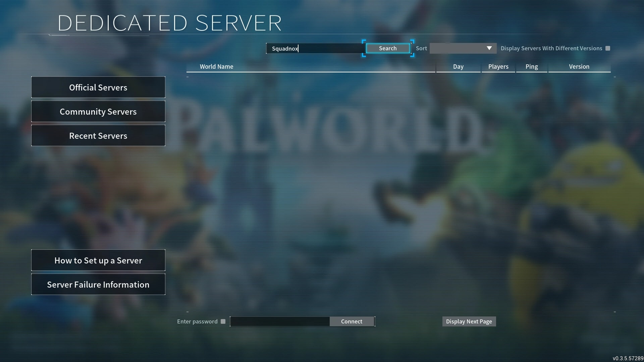
Task: Click the Connect button to join server
Action: (x=352, y=321)
